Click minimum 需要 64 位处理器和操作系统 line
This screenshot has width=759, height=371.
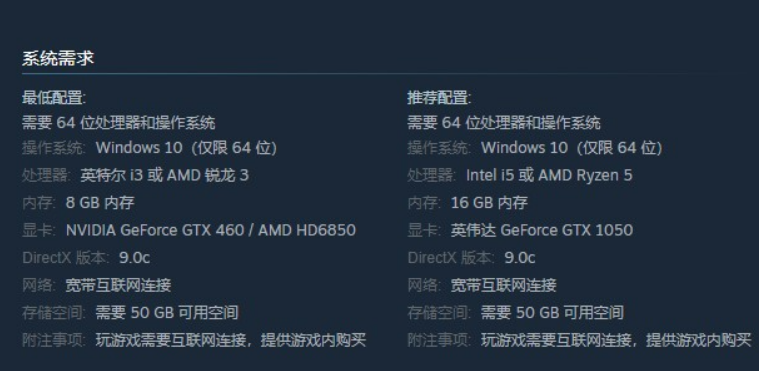119,123
